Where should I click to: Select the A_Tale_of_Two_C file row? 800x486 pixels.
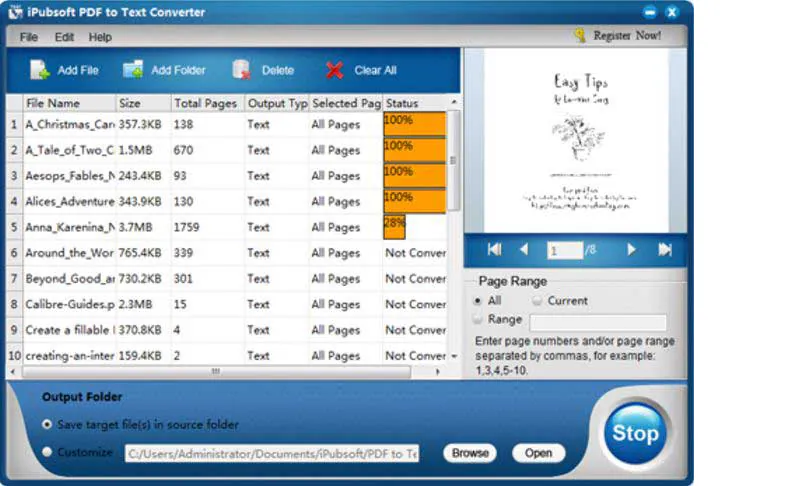pos(227,150)
